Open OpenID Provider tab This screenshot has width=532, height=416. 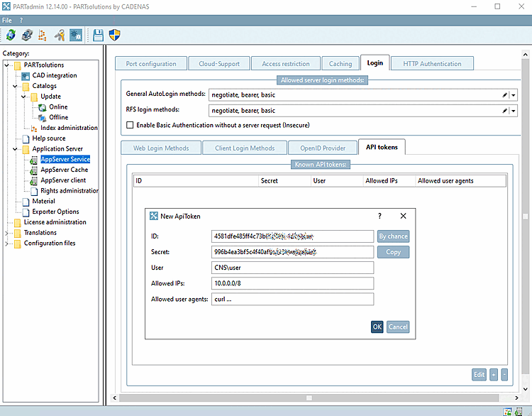pos(323,148)
